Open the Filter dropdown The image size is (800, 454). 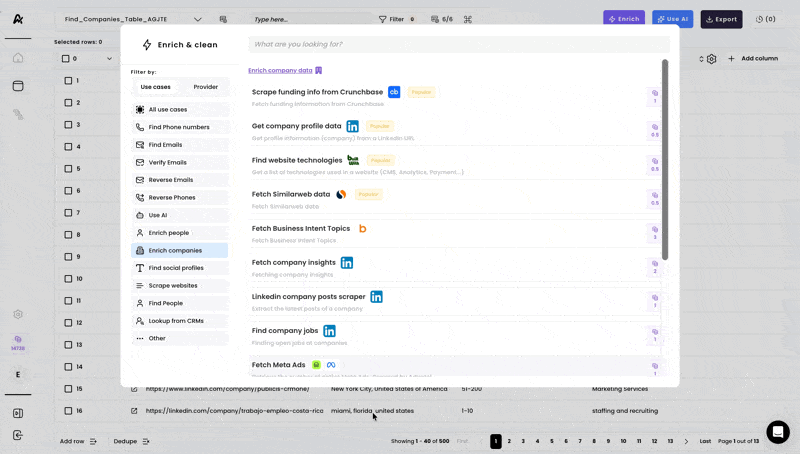click(x=396, y=19)
